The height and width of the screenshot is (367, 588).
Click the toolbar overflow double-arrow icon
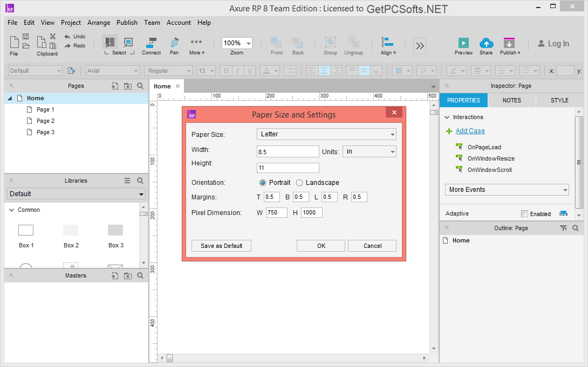(420, 46)
